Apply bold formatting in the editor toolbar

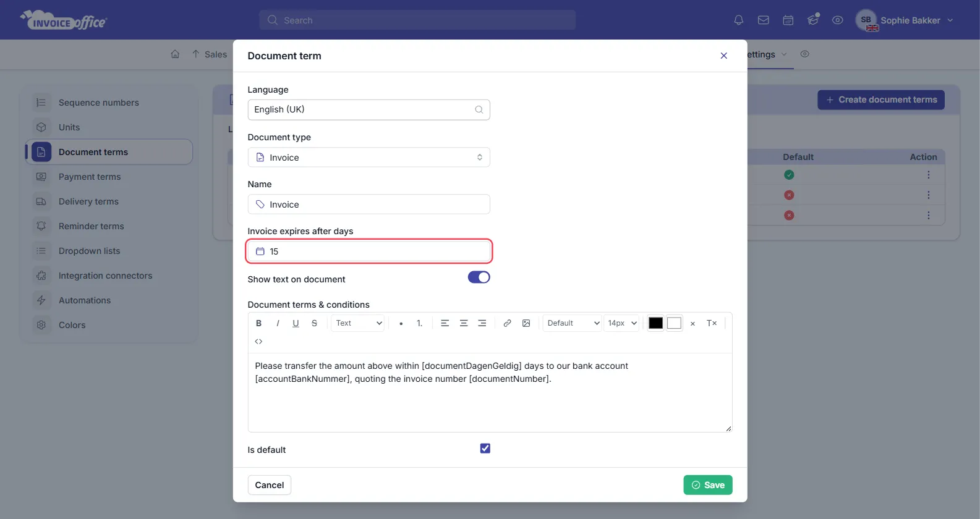pos(259,323)
